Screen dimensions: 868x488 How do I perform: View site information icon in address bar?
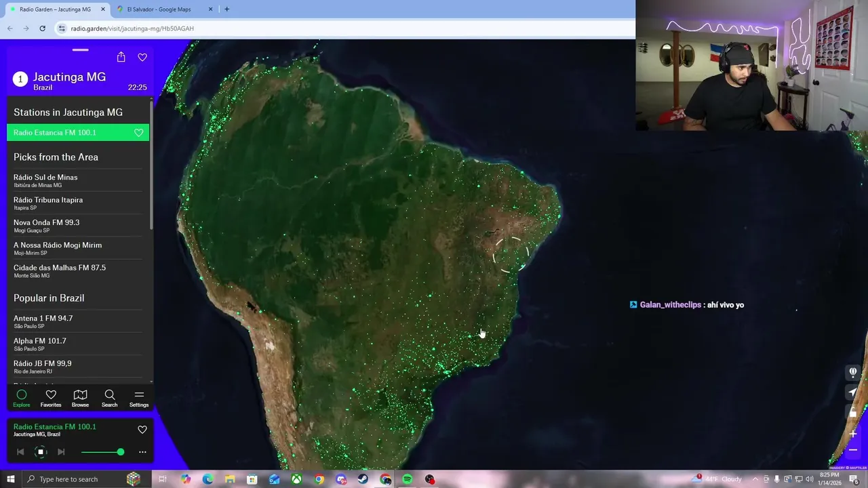pos(62,28)
